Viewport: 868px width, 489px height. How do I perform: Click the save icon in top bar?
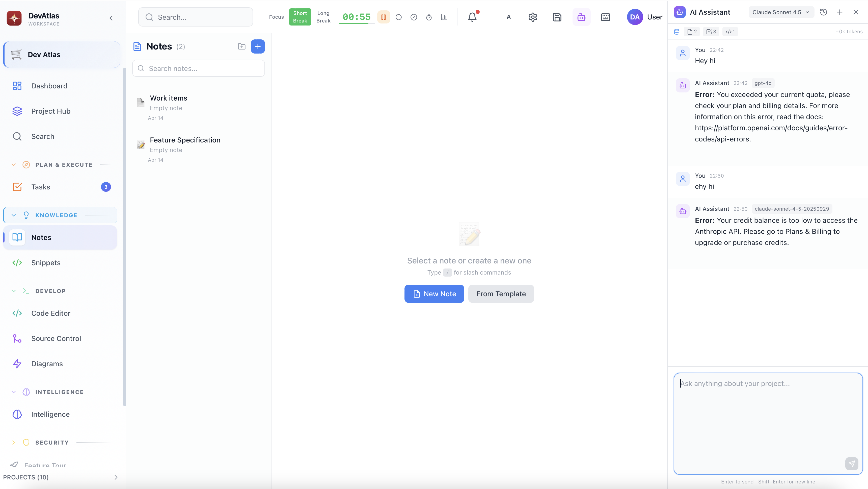click(x=557, y=17)
